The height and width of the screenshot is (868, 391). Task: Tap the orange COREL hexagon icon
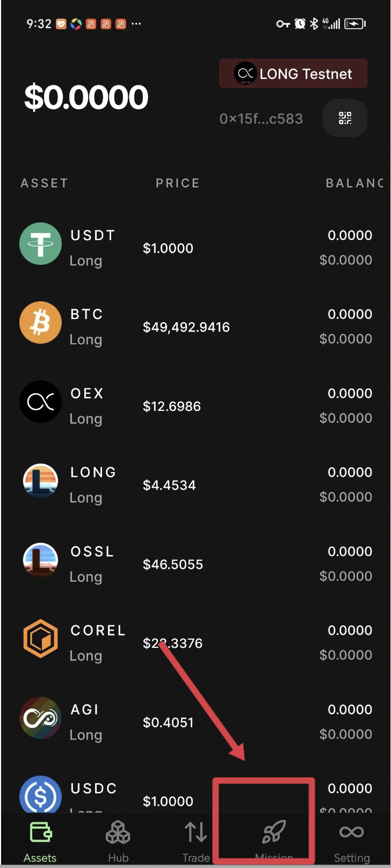pyautogui.click(x=40, y=639)
